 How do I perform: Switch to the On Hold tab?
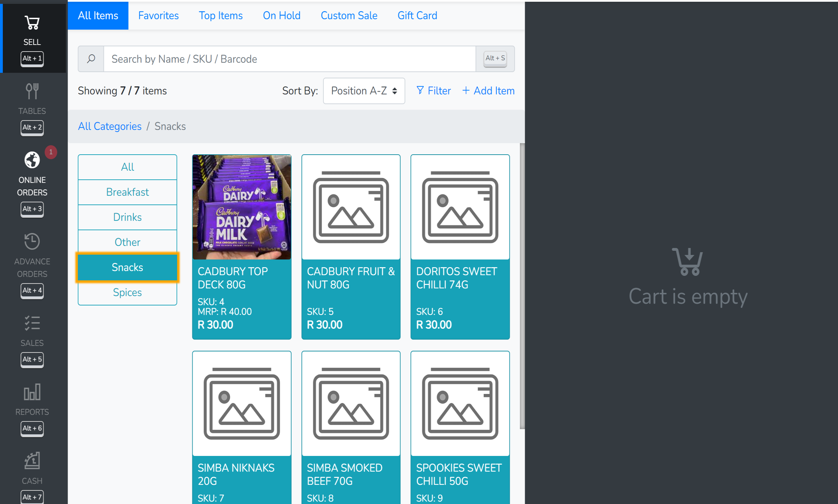tap(282, 15)
